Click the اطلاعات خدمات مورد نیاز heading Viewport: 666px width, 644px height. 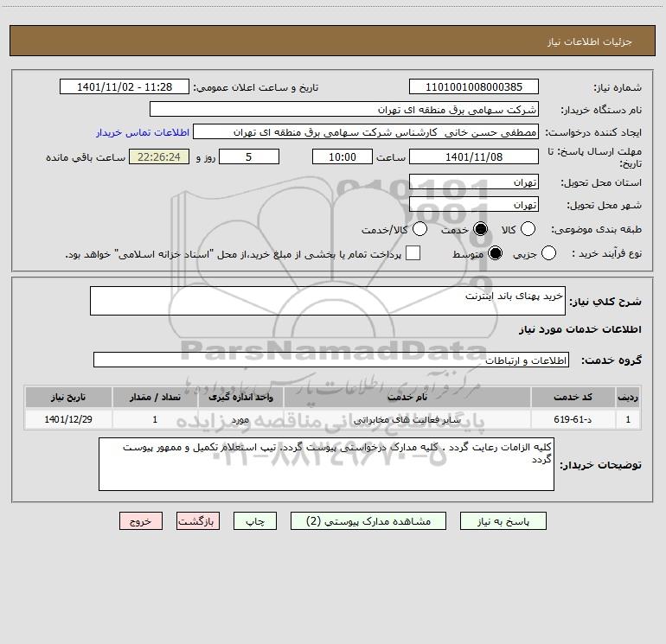click(580, 329)
